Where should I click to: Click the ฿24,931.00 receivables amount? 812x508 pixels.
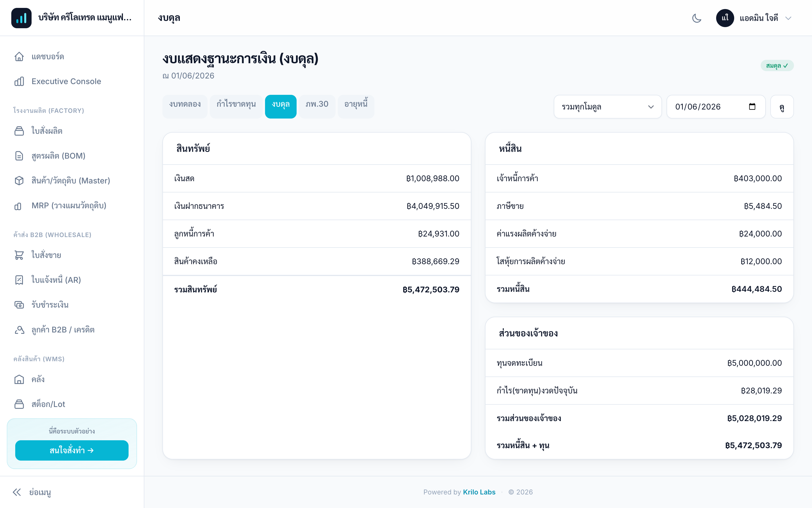438,233
